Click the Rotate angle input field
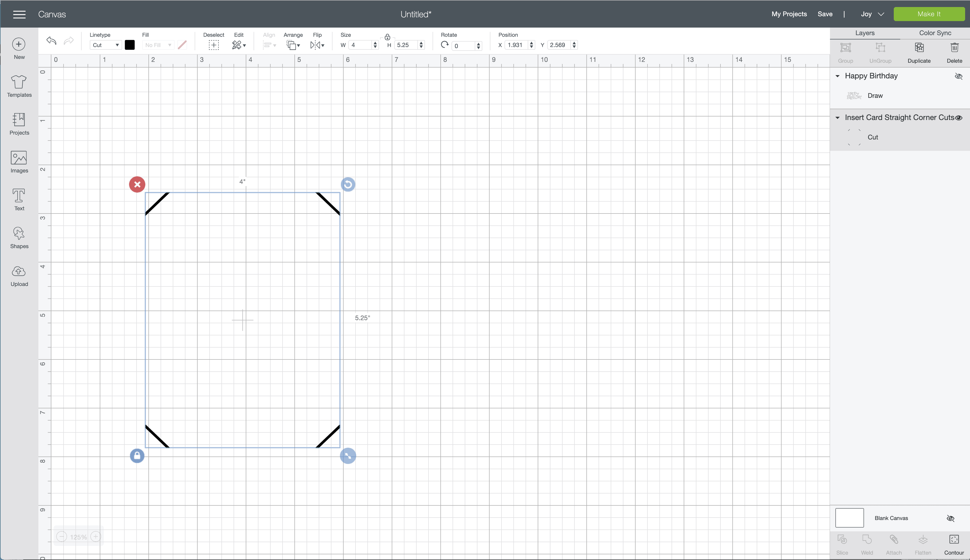Image resolution: width=970 pixels, height=560 pixels. [464, 46]
